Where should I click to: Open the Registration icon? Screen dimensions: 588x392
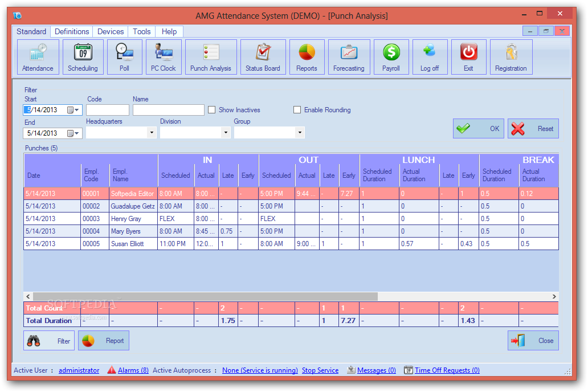[x=511, y=57]
